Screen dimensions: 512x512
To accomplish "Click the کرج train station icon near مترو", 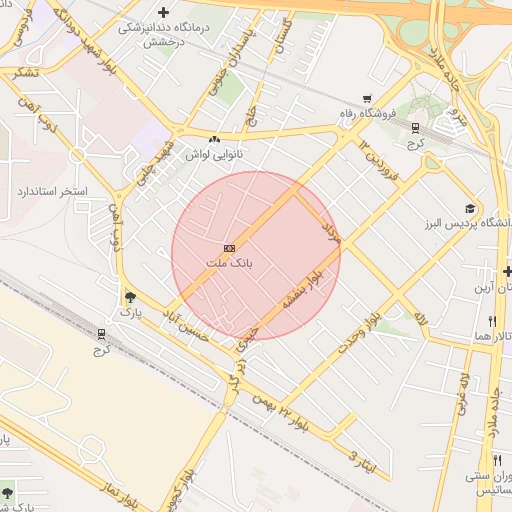I will 415,128.
